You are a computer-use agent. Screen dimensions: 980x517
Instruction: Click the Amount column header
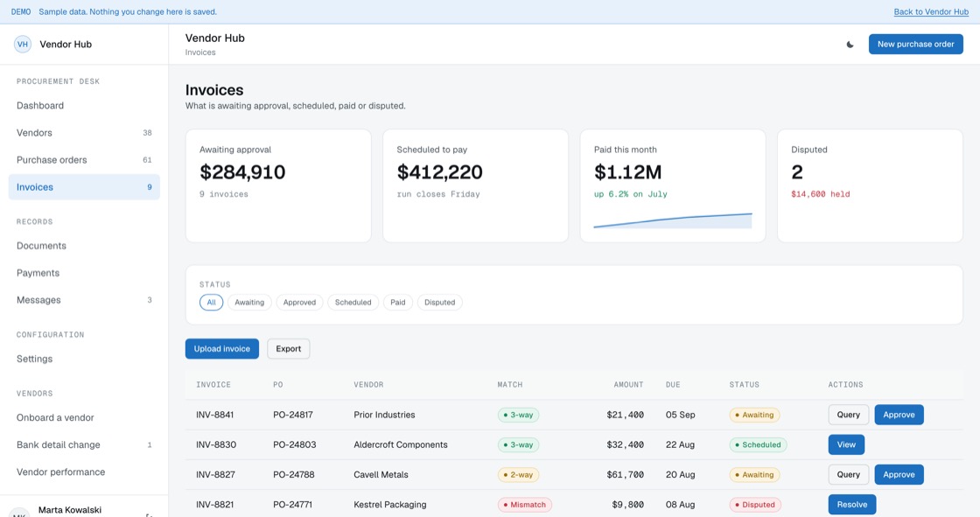tap(628, 384)
